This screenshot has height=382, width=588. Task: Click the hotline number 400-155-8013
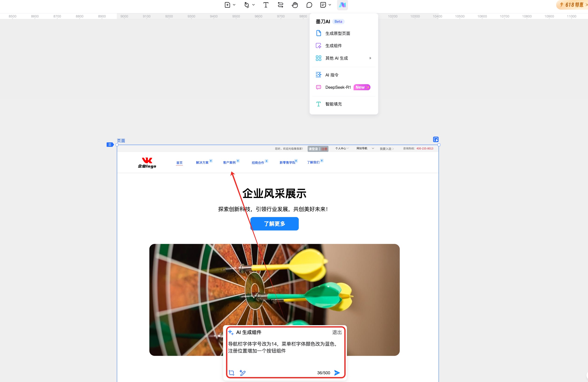coord(425,148)
